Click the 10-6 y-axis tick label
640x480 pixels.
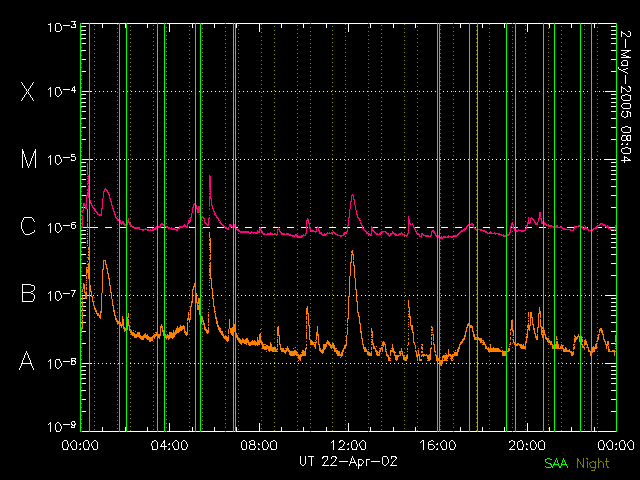click(62, 227)
